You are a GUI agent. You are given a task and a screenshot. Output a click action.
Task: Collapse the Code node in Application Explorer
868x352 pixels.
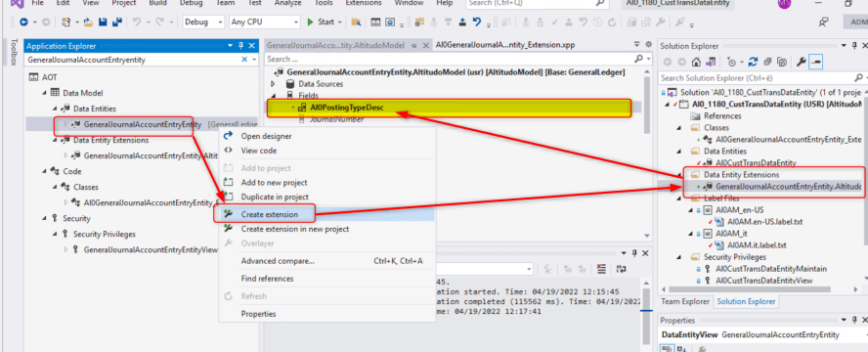click(x=44, y=171)
